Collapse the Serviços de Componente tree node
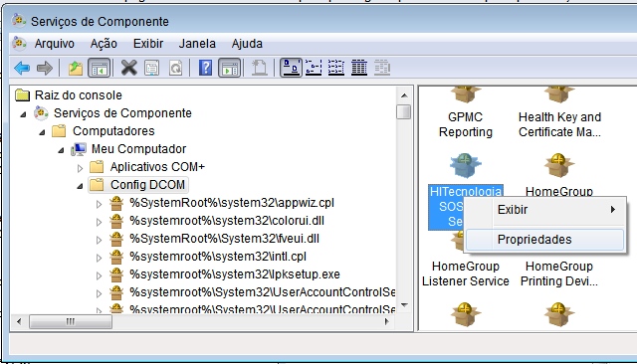 23,114
